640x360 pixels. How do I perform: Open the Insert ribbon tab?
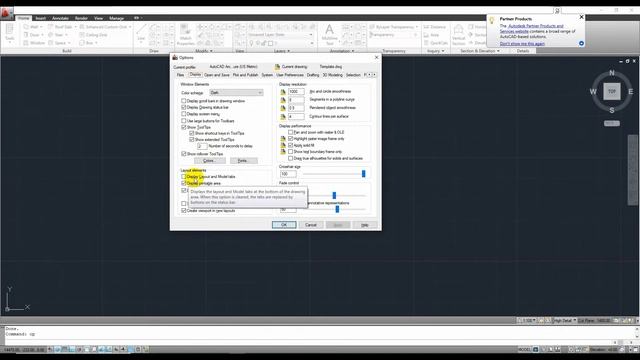(x=40, y=18)
